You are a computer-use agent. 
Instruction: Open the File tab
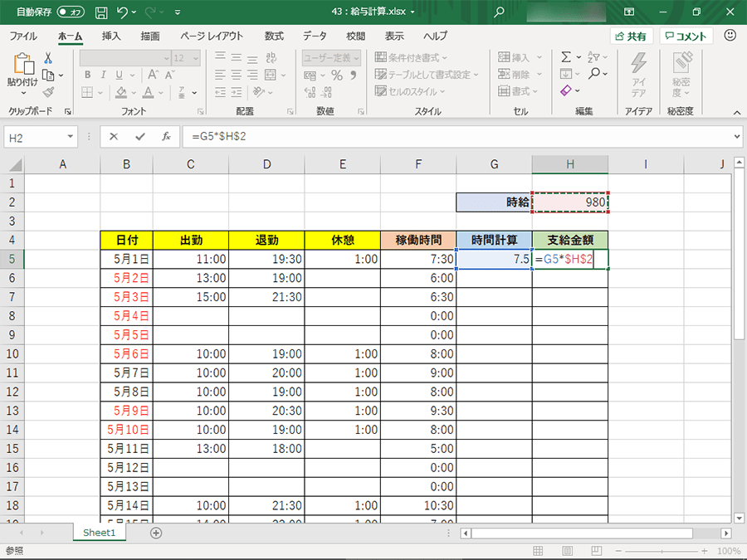coord(23,37)
